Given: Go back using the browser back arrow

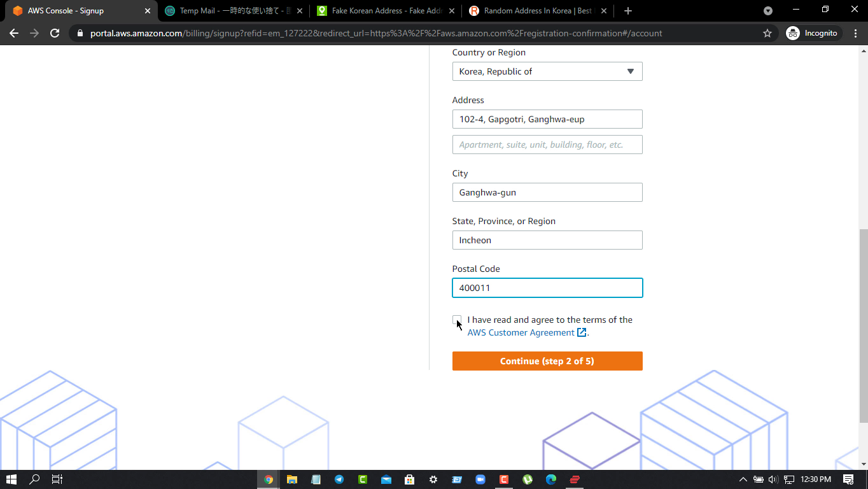Looking at the screenshot, I should pos(14,33).
